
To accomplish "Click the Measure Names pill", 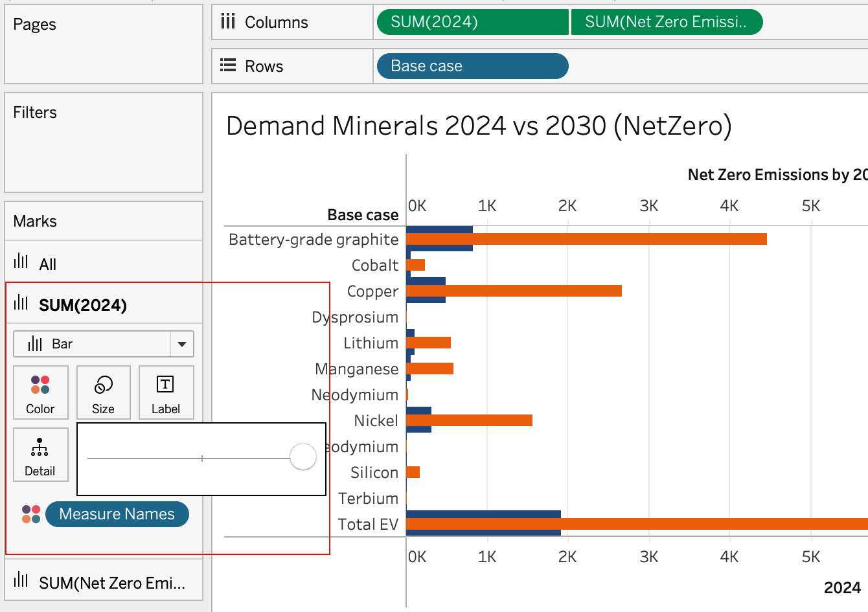I will (117, 514).
